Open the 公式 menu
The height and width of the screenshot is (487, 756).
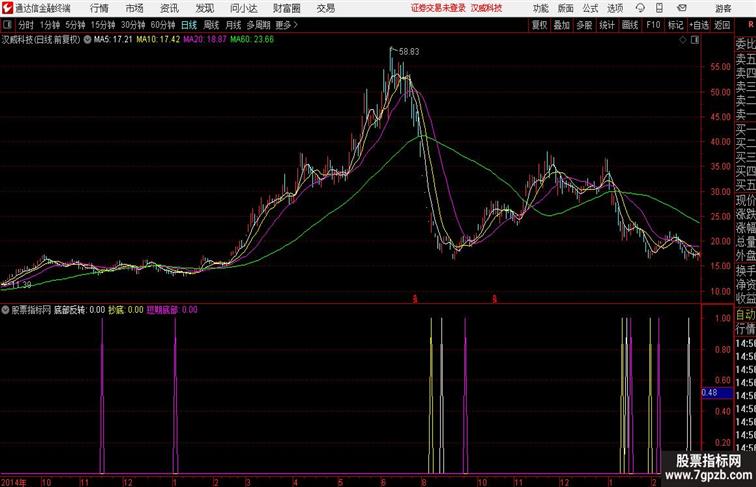click(x=590, y=8)
